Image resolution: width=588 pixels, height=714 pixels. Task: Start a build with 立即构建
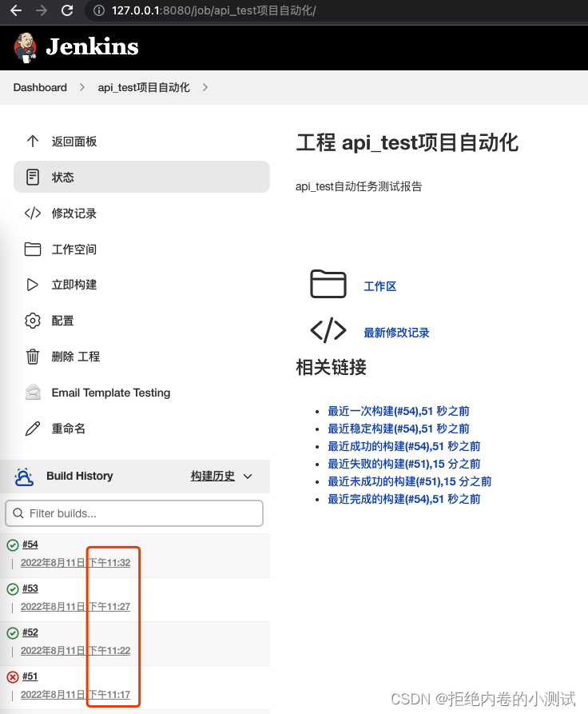coord(74,285)
